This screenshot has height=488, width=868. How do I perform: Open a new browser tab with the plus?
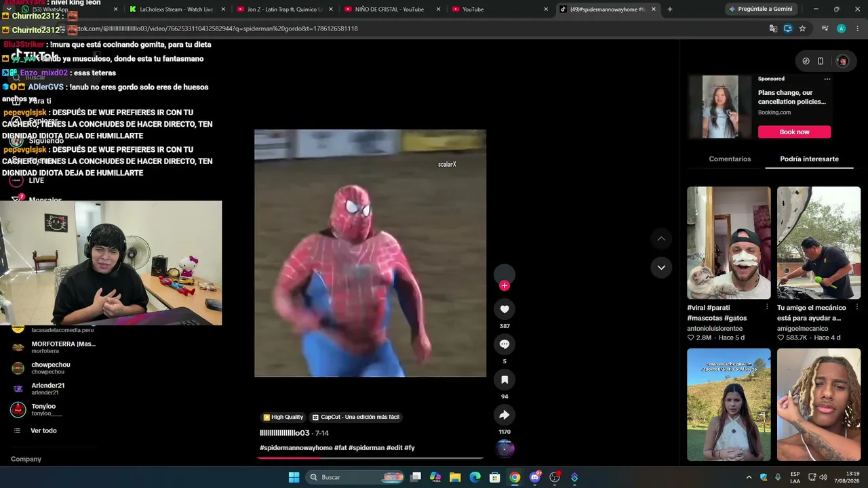[x=670, y=9]
